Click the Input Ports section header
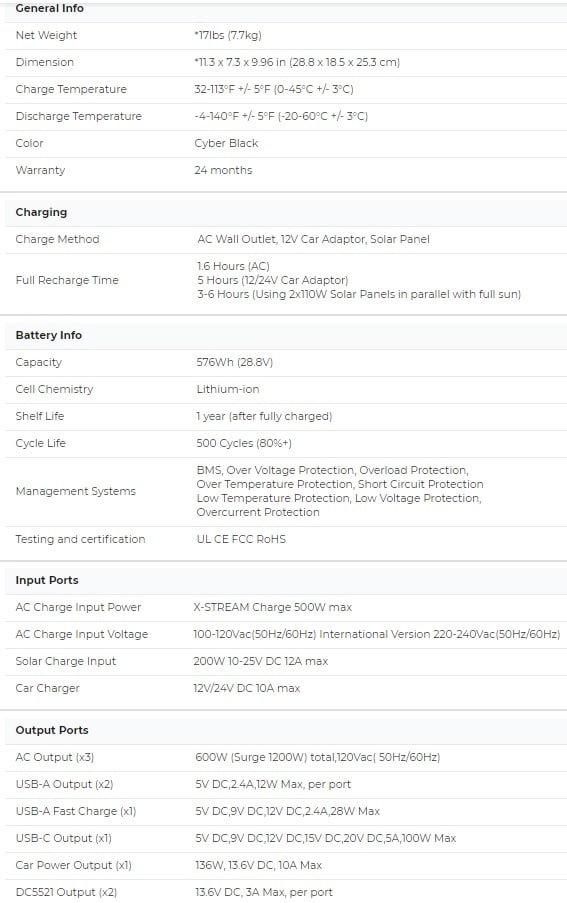The width and height of the screenshot is (567, 903). coord(47,580)
